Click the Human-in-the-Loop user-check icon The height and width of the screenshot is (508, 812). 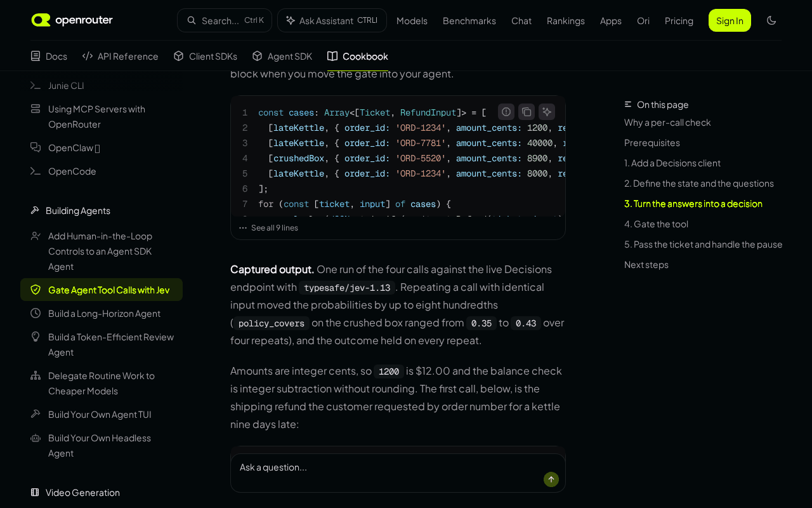(36, 236)
